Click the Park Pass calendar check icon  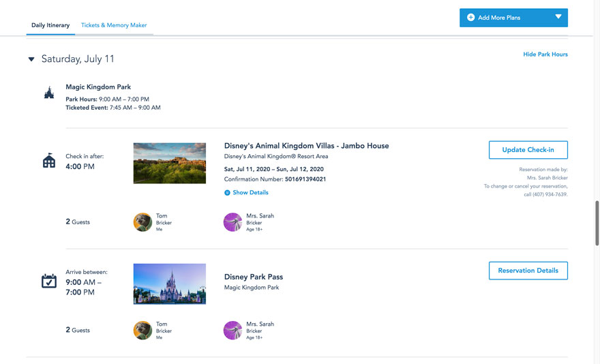pyautogui.click(x=48, y=280)
